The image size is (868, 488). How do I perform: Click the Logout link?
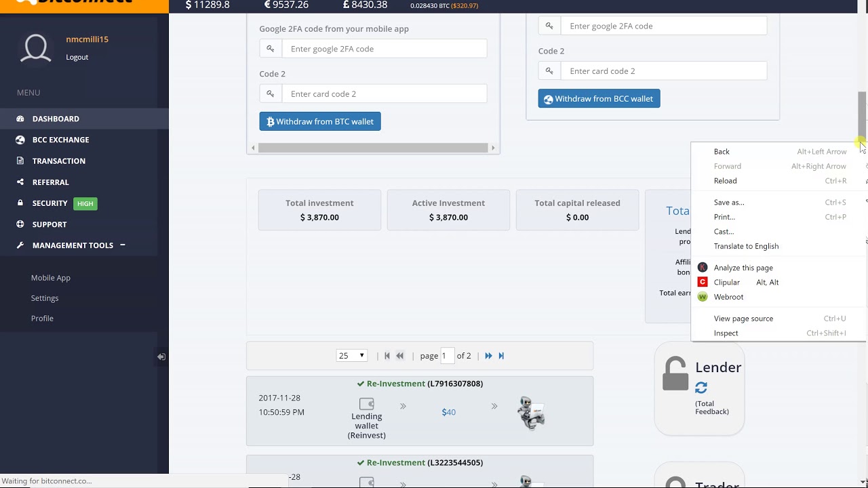coord(77,57)
